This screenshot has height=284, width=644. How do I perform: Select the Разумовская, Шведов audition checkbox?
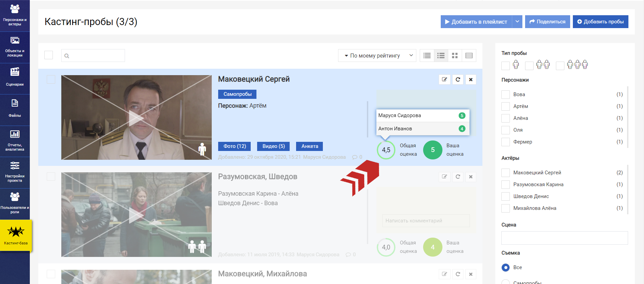pyautogui.click(x=51, y=177)
